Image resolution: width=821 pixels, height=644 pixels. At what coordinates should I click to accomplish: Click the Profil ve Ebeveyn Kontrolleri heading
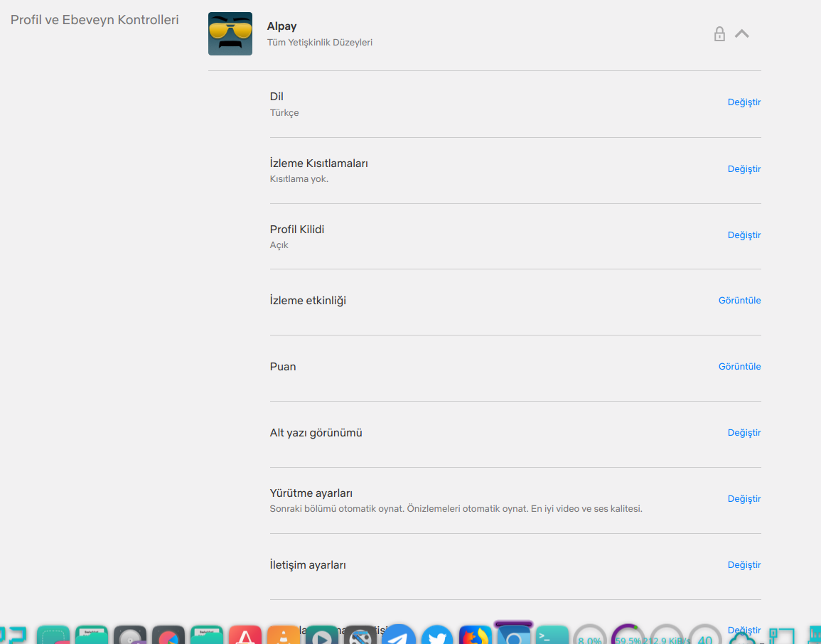tap(95, 20)
